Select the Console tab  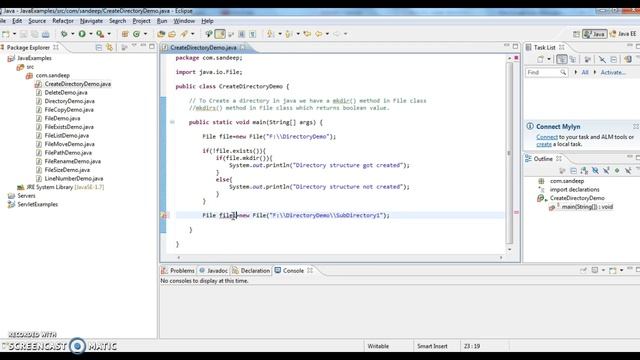(x=293, y=271)
